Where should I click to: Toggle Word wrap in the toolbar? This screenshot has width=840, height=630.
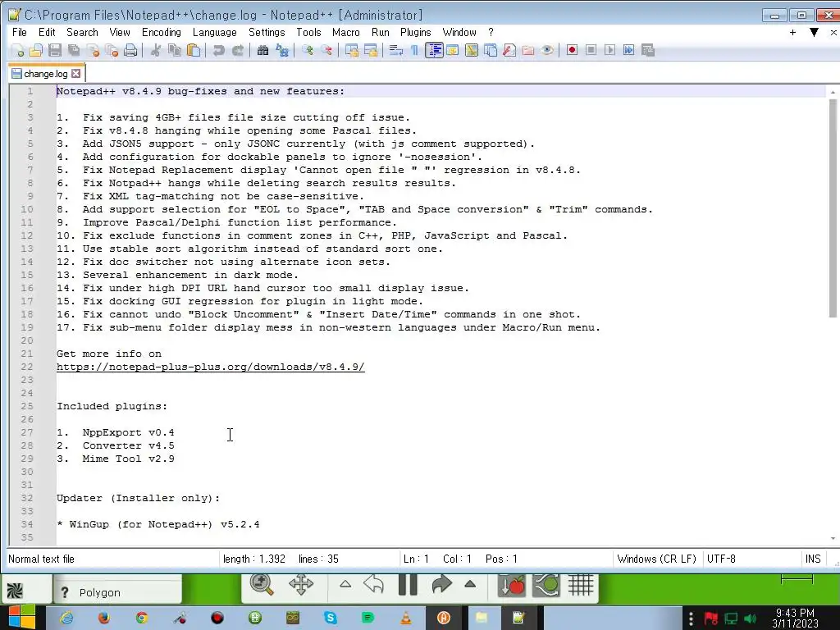tap(396, 50)
